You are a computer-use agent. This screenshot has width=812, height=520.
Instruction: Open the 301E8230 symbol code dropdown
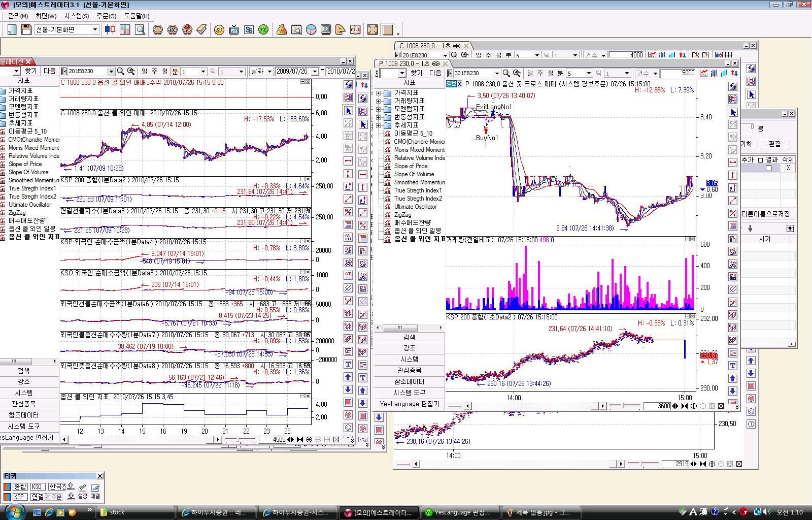tap(497, 73)
